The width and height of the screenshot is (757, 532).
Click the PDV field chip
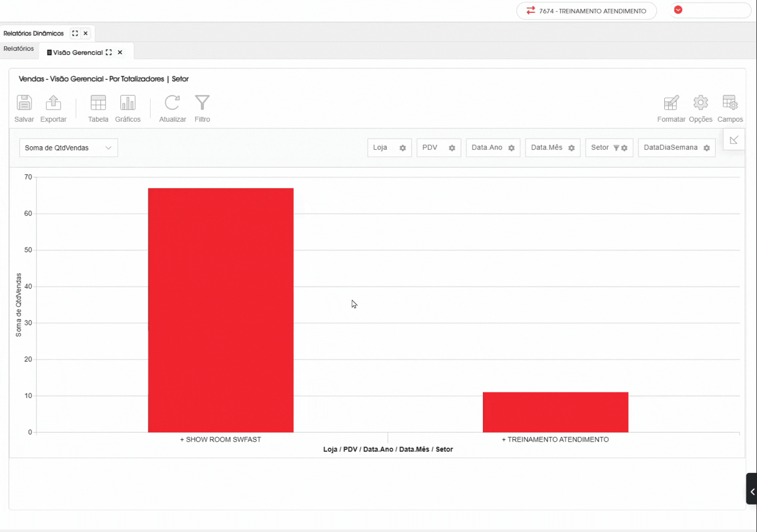pyautogui.click(x=439, y=148)
